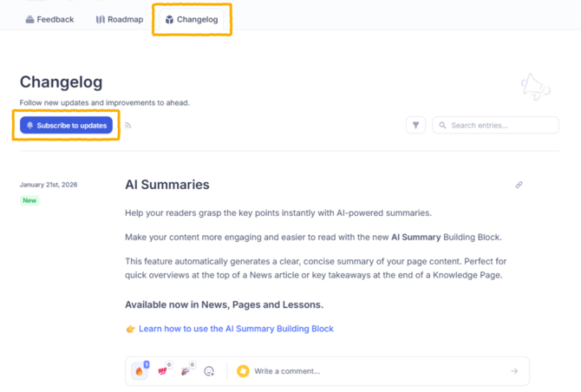Click the search magnifier icon
Viewport: 581px width, 392px height.
tap(443, 126)
